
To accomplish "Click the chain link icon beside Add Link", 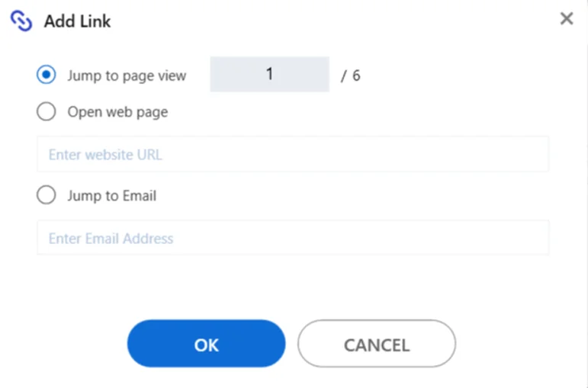I will coord(21,21).
